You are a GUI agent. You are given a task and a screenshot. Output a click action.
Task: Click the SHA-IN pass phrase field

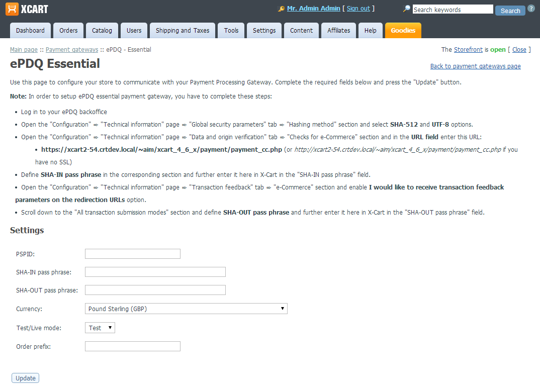point(155,272)
